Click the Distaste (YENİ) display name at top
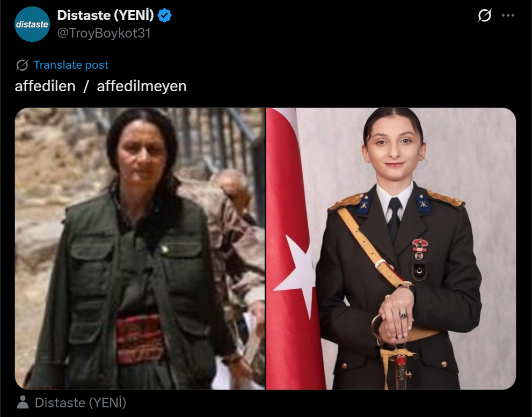 point(106,15)
